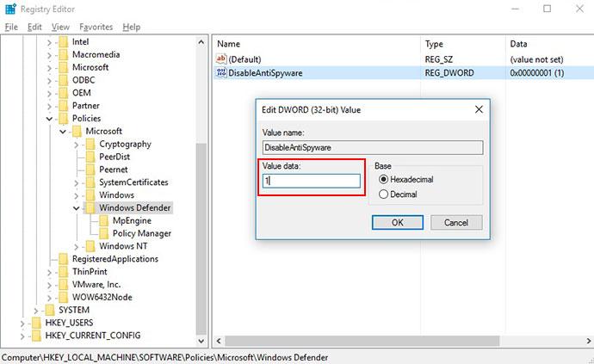The image size is (594, 364).
Task: Click the ThinPrint folder icon
Action: click(64, 272)
